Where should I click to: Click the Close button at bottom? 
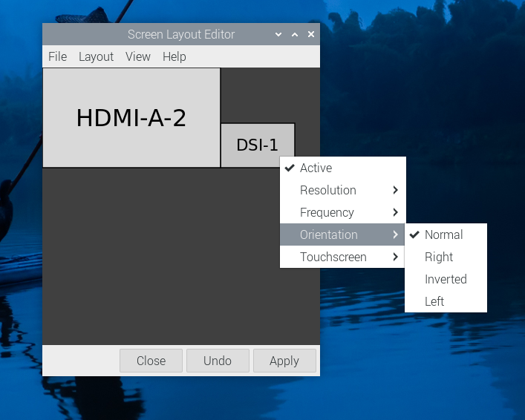pyautogui.click(x=151, y=361)
